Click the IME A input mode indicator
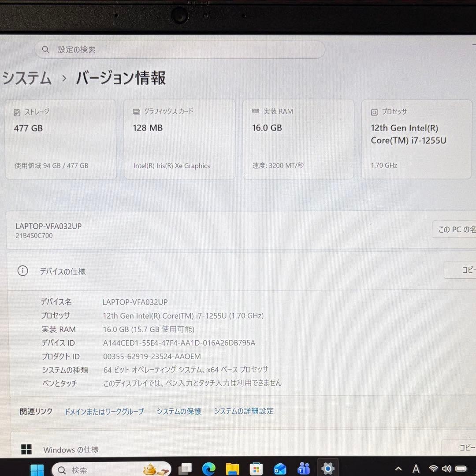This screenshot has height=476, width=476. coord(416,469)
